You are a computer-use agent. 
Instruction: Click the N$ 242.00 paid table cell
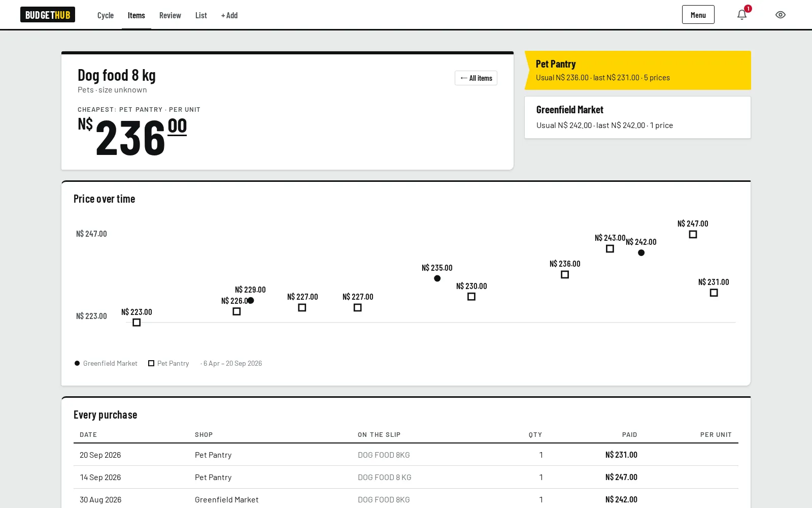coord(621,499)
